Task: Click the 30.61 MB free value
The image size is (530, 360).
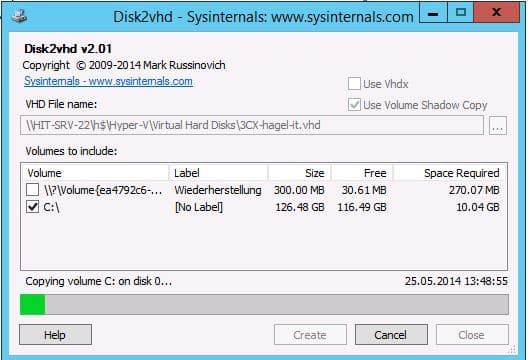Action: [364, 190]
